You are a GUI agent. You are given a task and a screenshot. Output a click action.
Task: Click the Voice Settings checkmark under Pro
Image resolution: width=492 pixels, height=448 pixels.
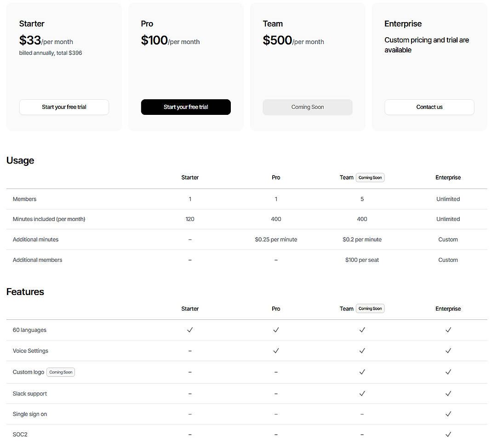point(276,351)
